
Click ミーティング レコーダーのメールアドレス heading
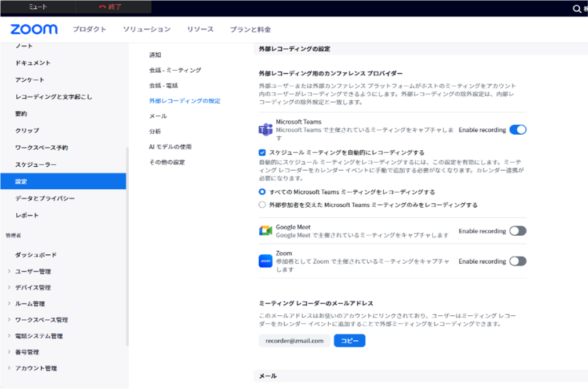click(x=316, y=303)
